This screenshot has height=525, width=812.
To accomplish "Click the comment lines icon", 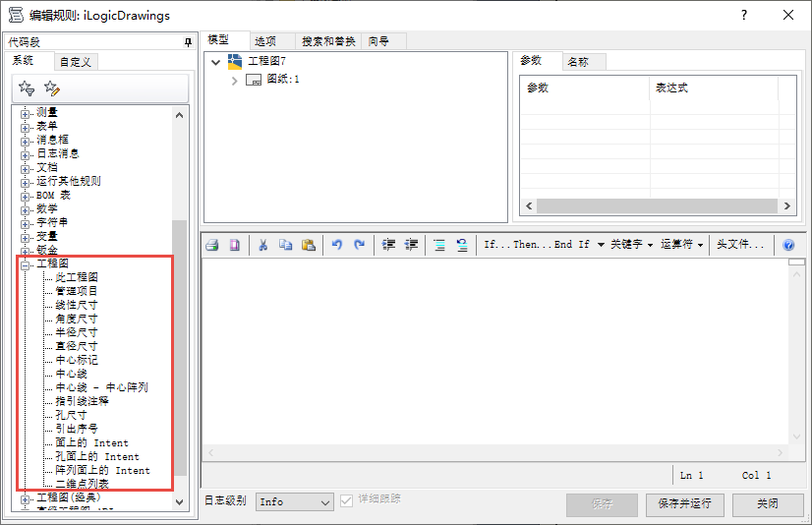I will 439,245.
